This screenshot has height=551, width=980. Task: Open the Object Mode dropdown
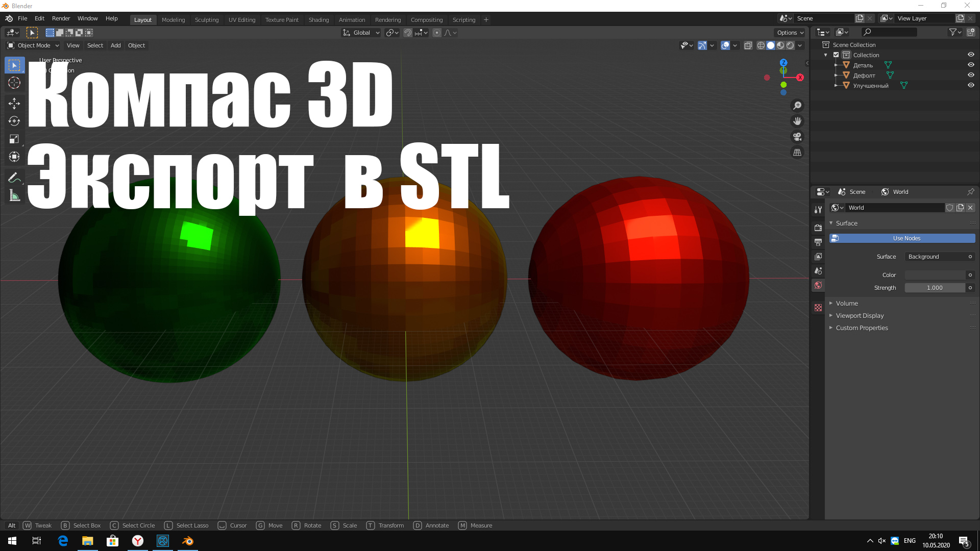(x=33, y=45)
